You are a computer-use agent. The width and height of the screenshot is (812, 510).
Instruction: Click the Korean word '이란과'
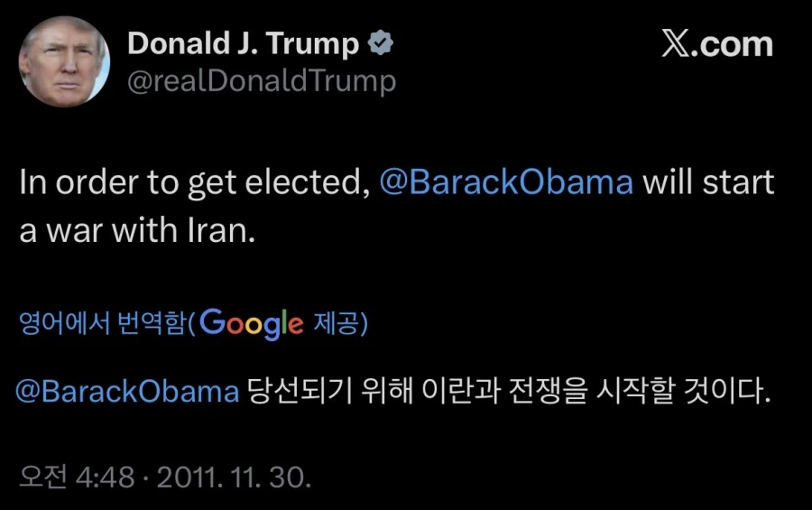tap(447, 392)
